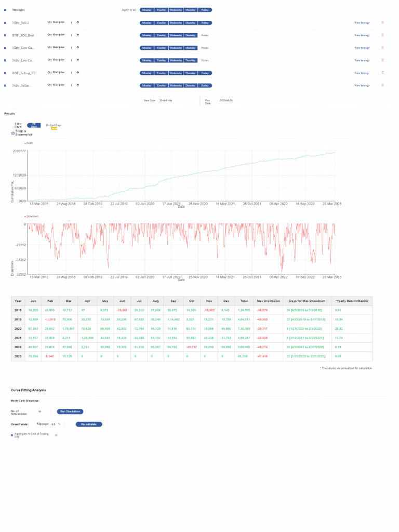Select the All Days filter
The height and width of the screenshot is (532, 399).
33,125
